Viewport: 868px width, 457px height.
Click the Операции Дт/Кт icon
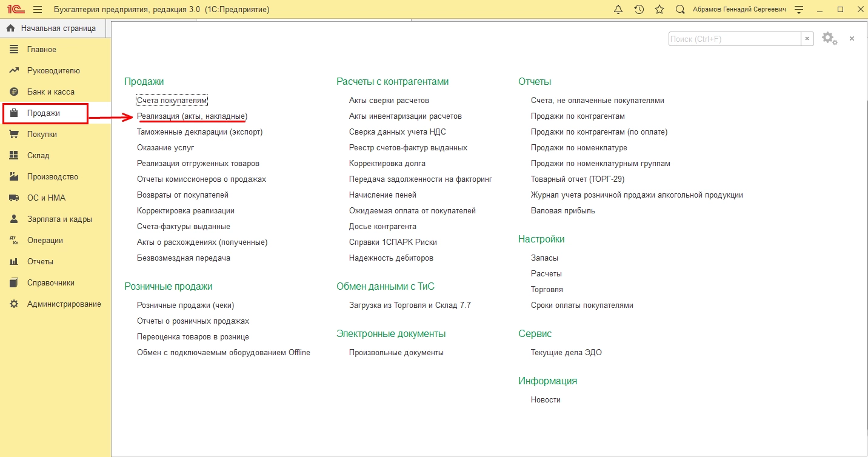click(x=14, y=240)
